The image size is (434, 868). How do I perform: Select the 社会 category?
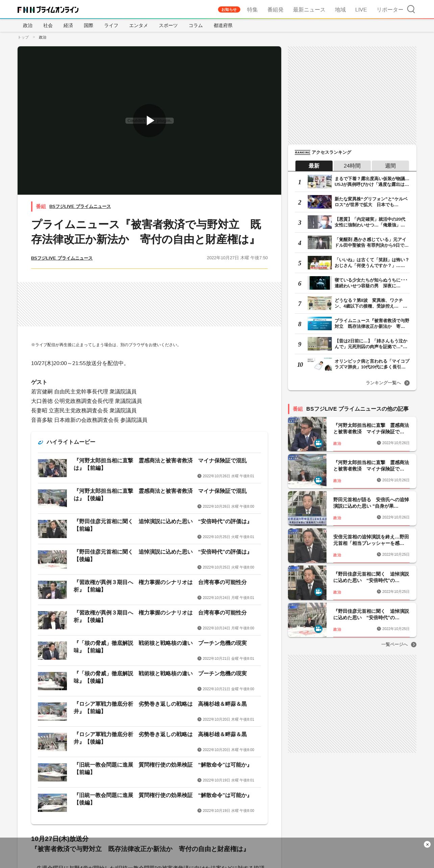48,25
